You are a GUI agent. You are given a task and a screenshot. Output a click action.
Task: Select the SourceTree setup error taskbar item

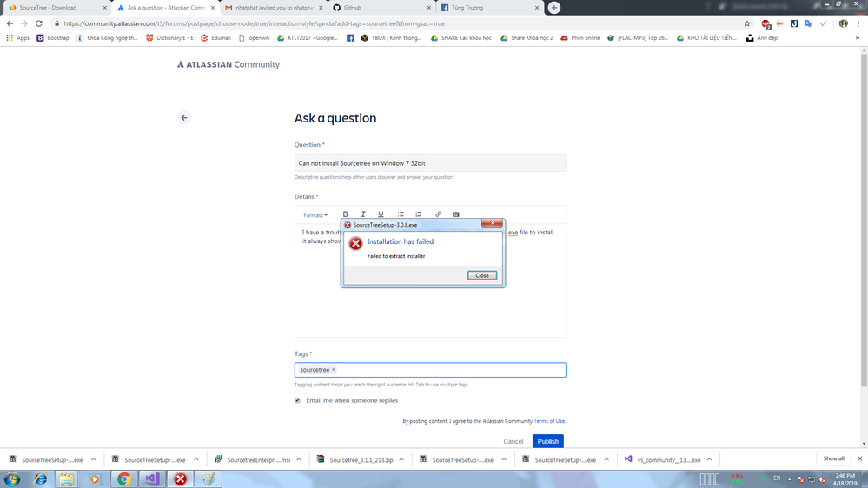point(180,479)
